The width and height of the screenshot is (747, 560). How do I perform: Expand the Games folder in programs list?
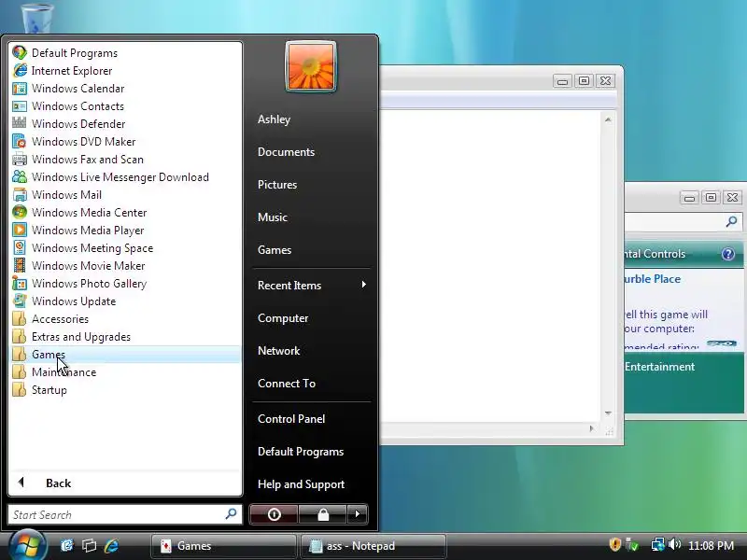(x=126, y=355)
